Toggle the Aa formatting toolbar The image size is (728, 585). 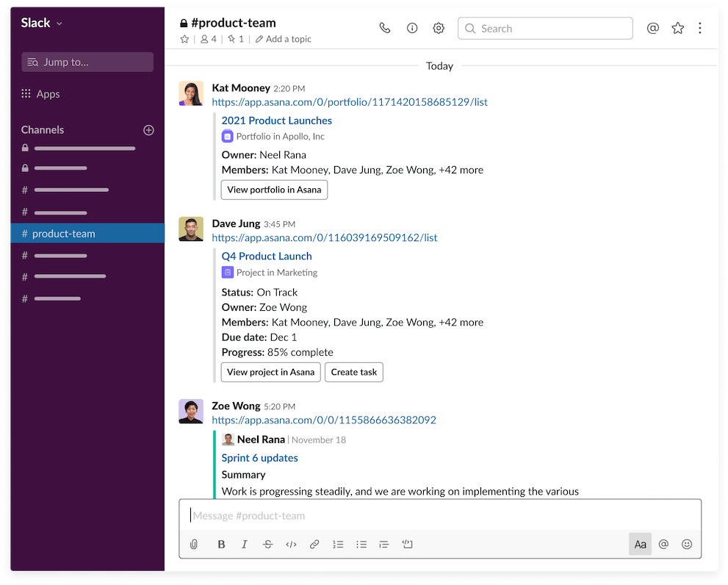(x=640, y=545)
